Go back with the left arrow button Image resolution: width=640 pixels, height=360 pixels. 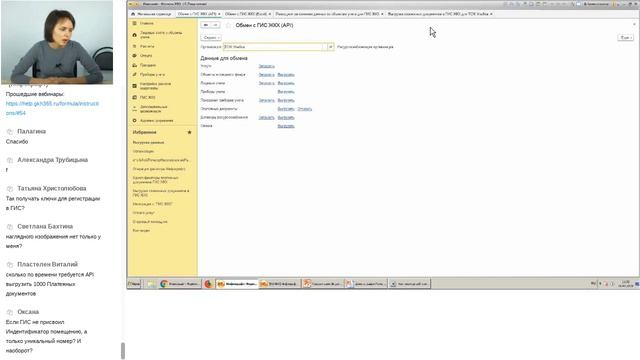206,25
